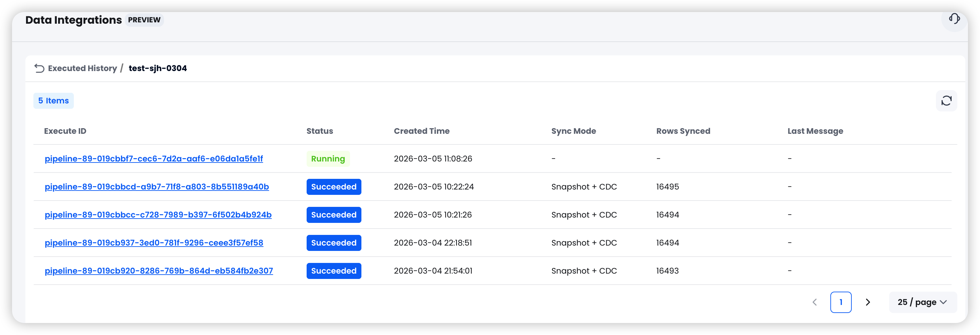Viewport: 980px width, 335px height.
Task: Click the back arrow icon beside Executed History
Action: tap(39, 68)
